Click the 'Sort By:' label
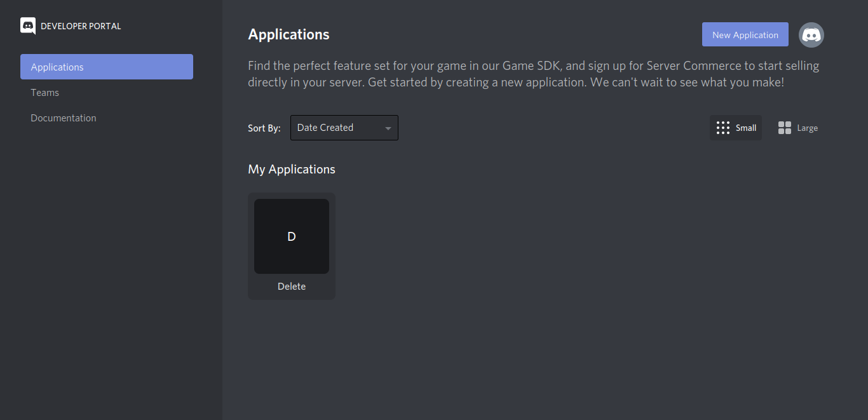Viewport: 868px width, 420px height. 264,128
